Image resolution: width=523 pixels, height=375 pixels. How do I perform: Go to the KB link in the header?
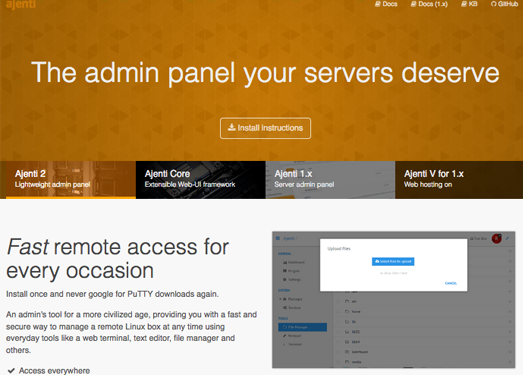469,4
